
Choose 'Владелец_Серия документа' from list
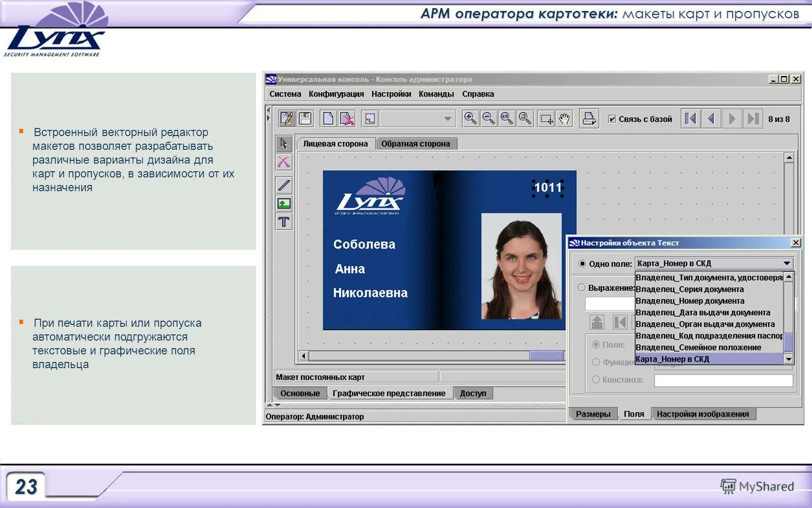709,289
